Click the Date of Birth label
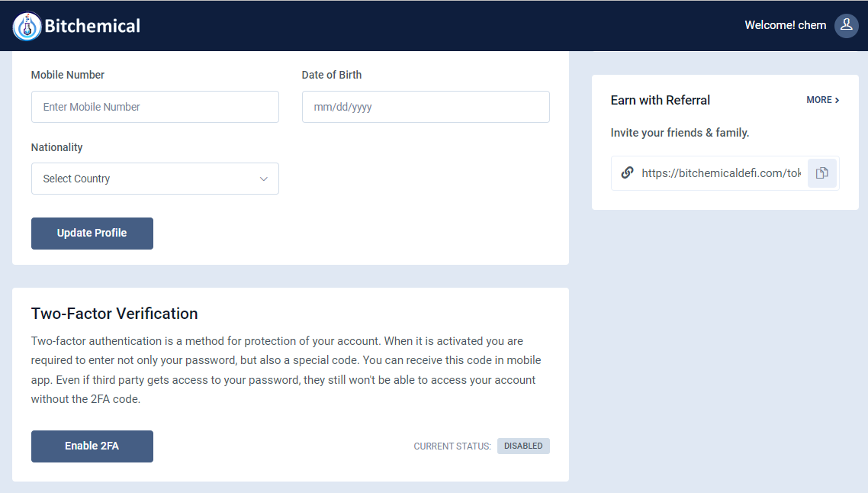 click(x=332, y=75)
